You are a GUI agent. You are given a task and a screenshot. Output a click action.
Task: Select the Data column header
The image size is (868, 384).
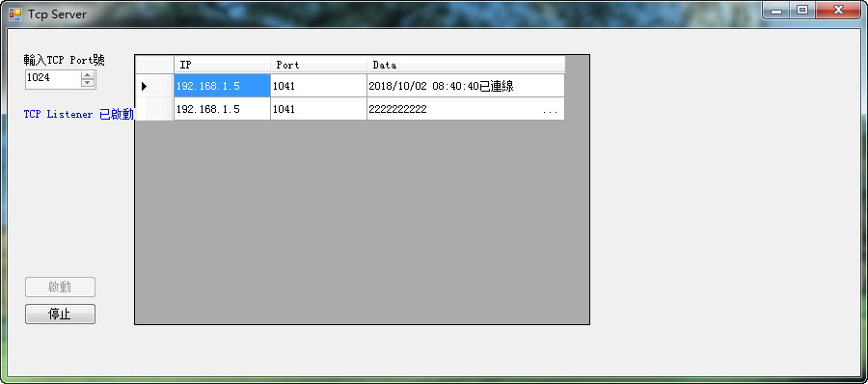click(466, 65)
